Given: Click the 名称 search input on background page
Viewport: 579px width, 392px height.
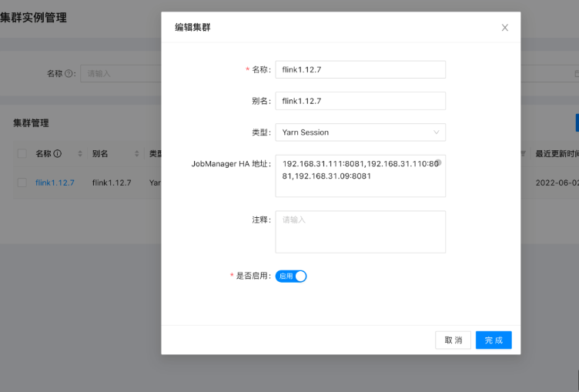Looking at the screenshot, I should [121, 73].
